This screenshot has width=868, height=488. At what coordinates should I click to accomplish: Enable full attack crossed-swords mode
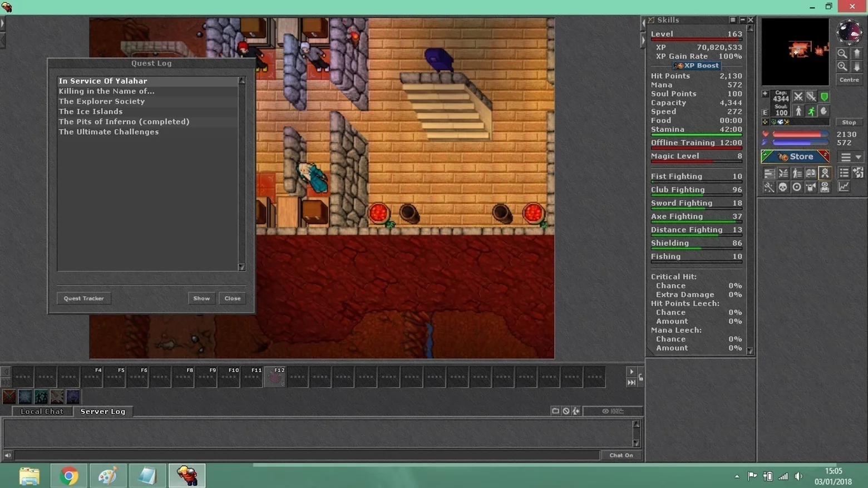point(798,97)
